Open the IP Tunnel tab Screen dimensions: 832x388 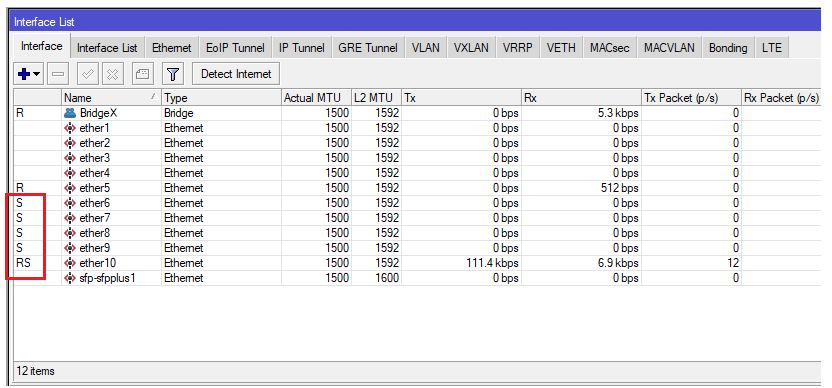pyautogui.click(x=301, y=48)
